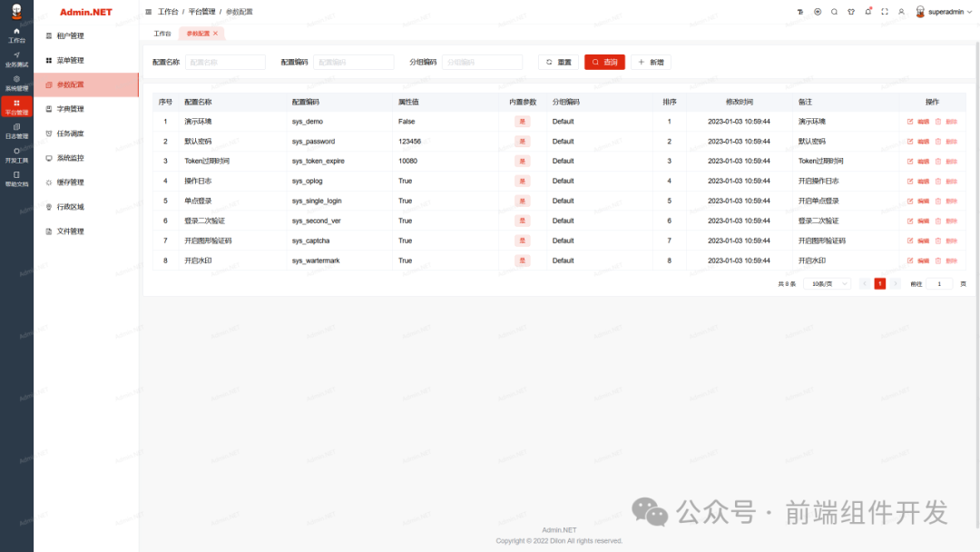This screenshot has width=980, height=552.
Task: Open the notification bell icon
Action: point(867,12)
